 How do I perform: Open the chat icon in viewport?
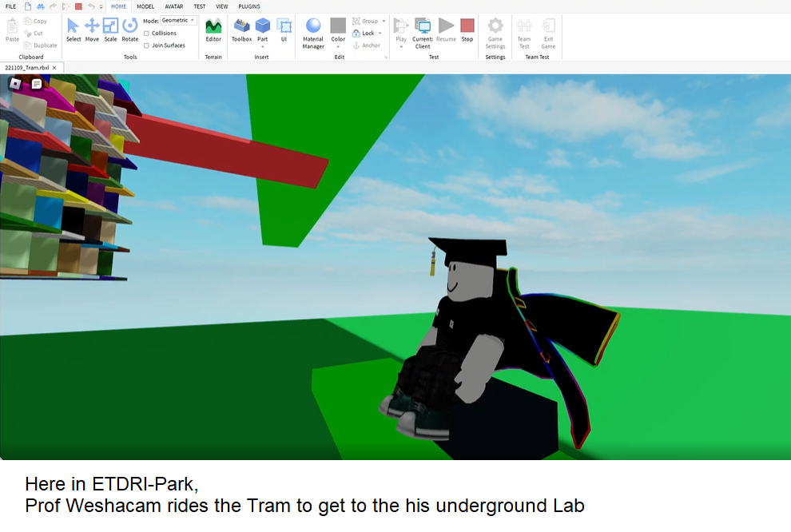click(36, 84)
